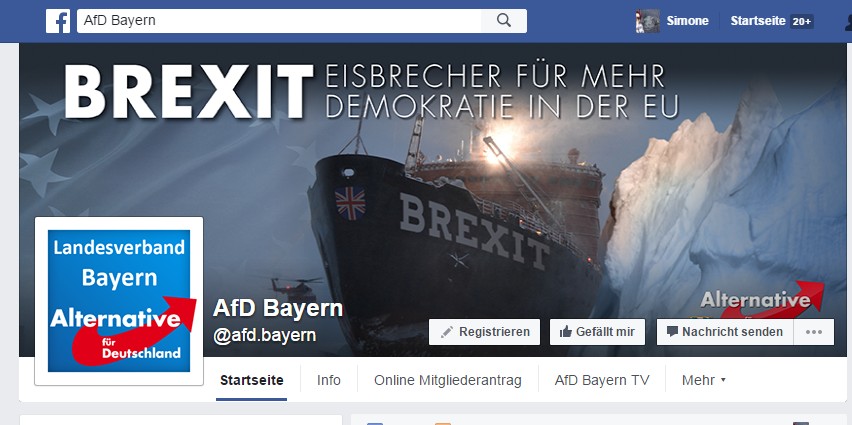The height and width of the screenshot is (425, 852).
Task: Click the Registrieren button
Action: [x=484, y=332]
